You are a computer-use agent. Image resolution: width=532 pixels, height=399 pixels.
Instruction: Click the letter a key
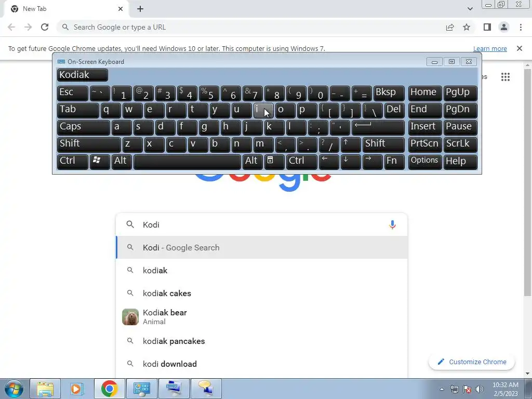coord(122,127)
